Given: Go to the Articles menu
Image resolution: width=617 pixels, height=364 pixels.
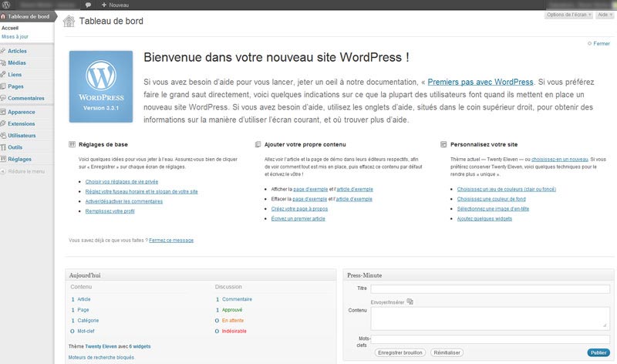Looking at the screenshot, I should coord(17,51).
